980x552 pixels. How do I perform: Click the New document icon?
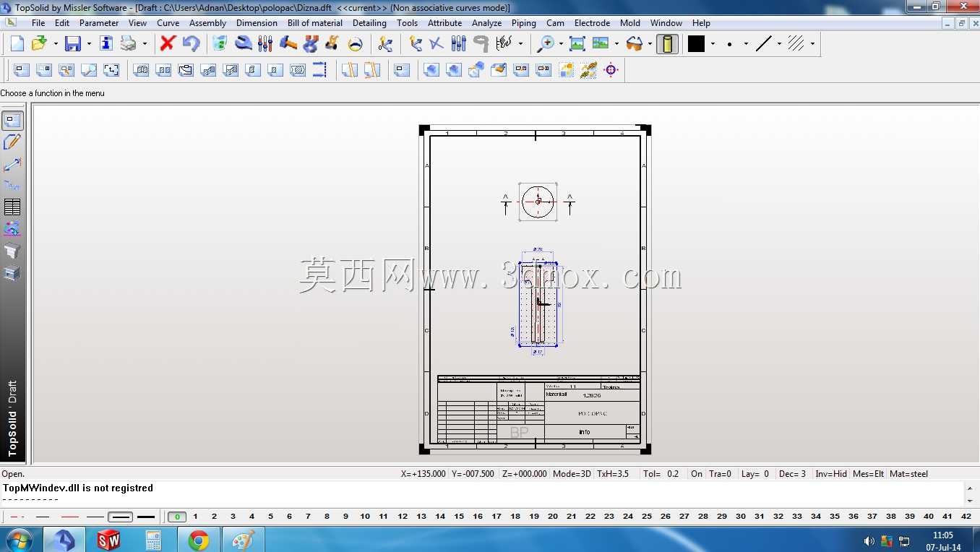[x=17, y=44]
